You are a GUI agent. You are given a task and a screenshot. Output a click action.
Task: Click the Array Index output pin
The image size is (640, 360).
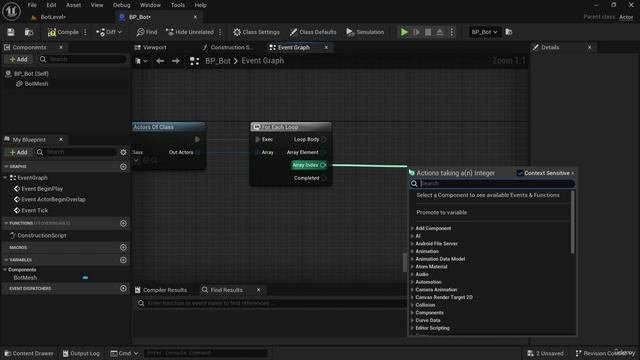click(x=323, y=165)
